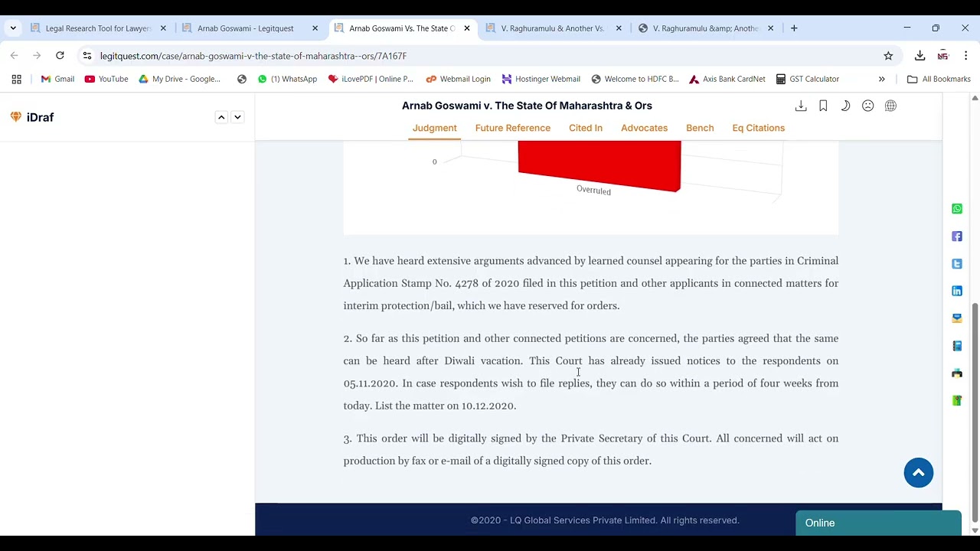Screen dimensions: 980x551
Task: Share the judgment on Facebook
Action: (x=957, y=236)
